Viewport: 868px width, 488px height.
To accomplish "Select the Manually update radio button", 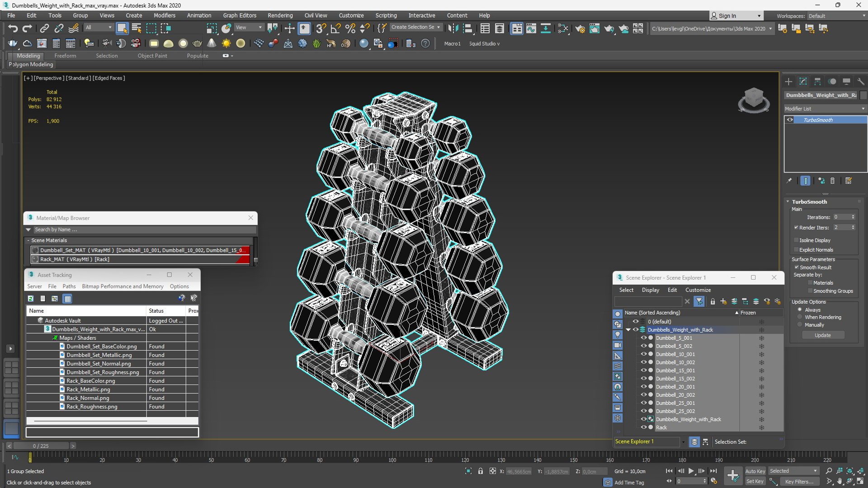I will click(x=800, y=325).
